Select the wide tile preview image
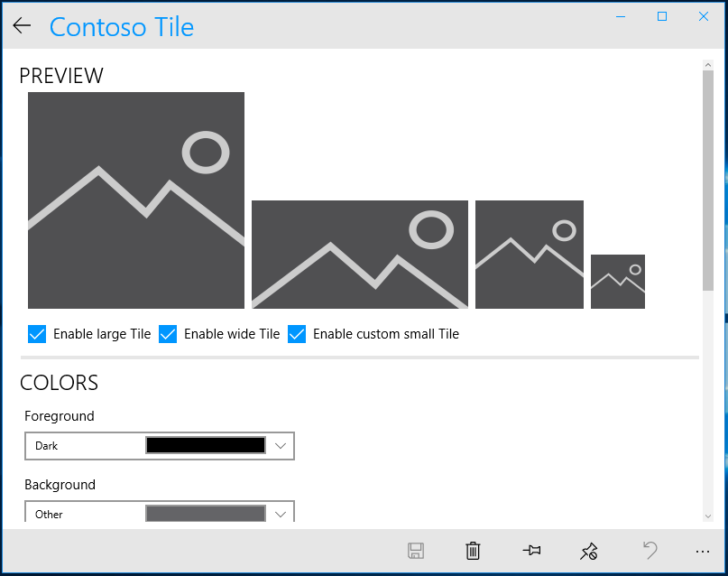 point(360,255)
